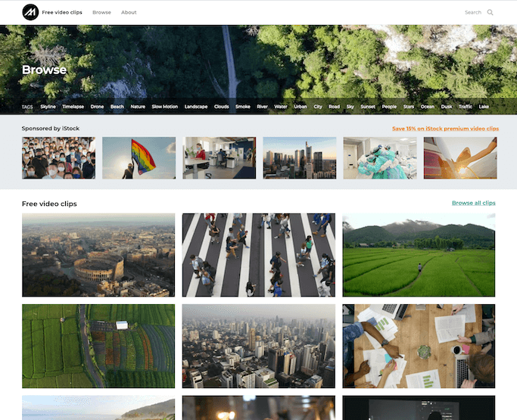Open sponsored city skyline thumbnail
Image resolution: width=517 pixels, height=420 pixels.
point(300,158)
